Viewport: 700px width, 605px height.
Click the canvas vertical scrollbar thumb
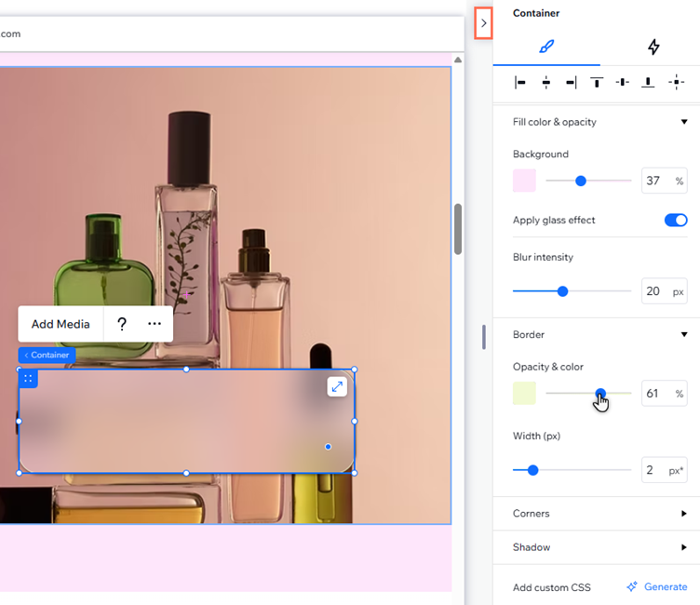(458, 229)
